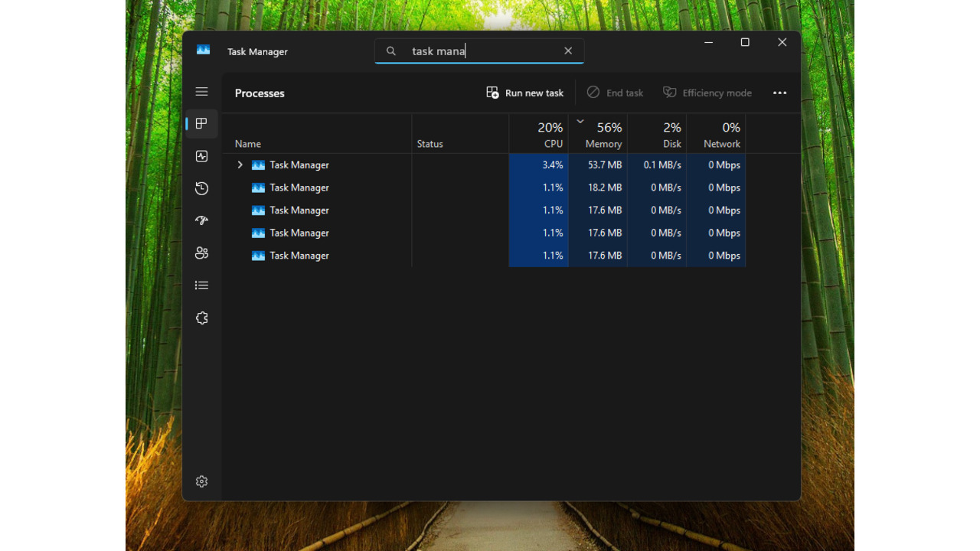Click the Efficiency mode button
Image resolution: width=980 pixels, height=551 pixels.
(707, 93)
